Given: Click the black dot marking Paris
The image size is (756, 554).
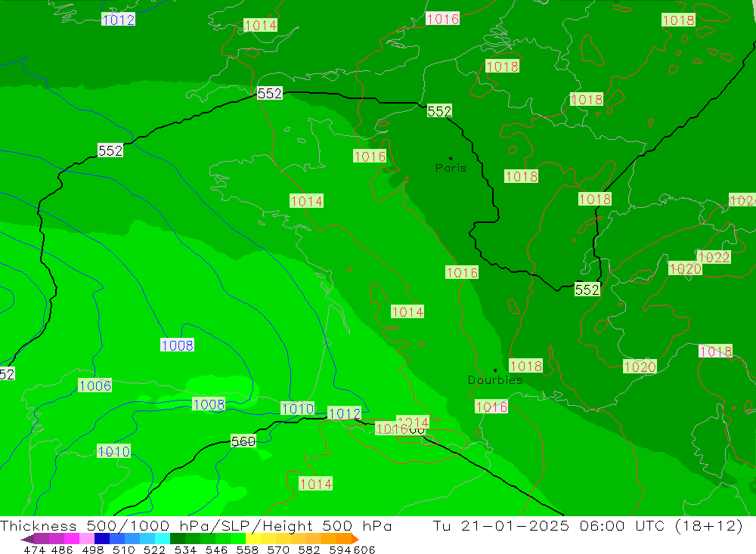Looking at the screenshot, I should 451,158.
